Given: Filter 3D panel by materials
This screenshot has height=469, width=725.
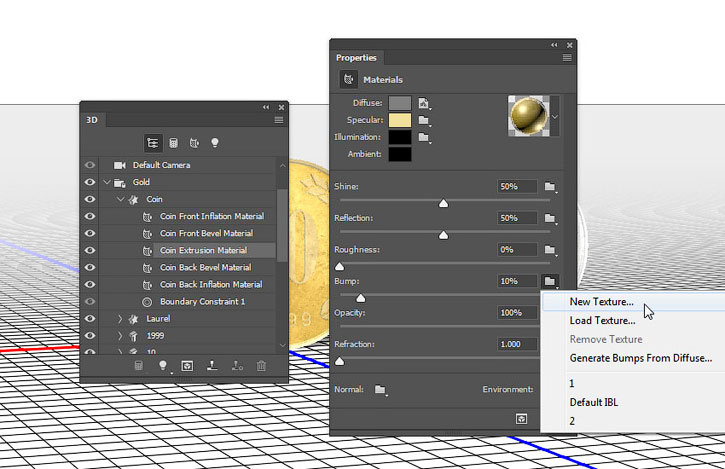Looking at the screenshot, I should (193, 143).
